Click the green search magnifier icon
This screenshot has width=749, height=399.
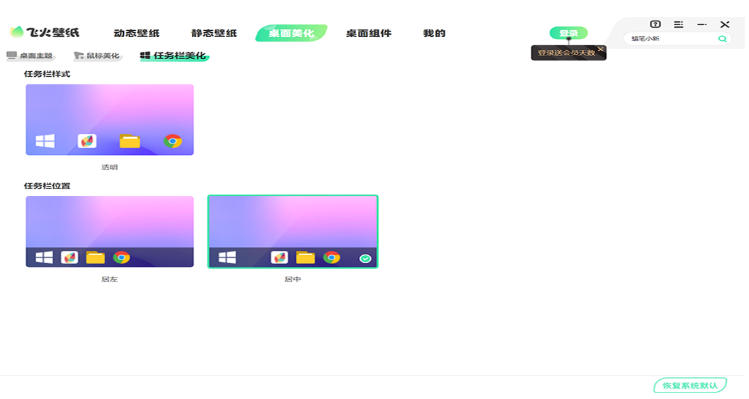[722, 39]
